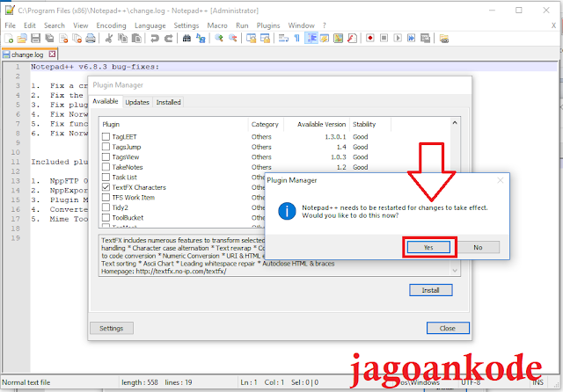Click 'Normal text file' in status bar
The height and width of the screenshot is (392, 563).
coord(26,382)
